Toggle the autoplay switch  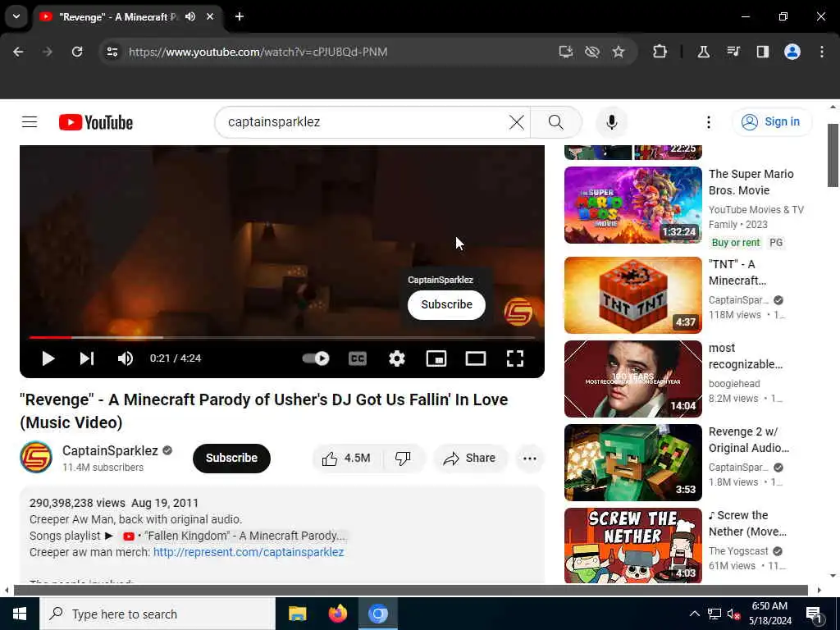tap(316, 358)
